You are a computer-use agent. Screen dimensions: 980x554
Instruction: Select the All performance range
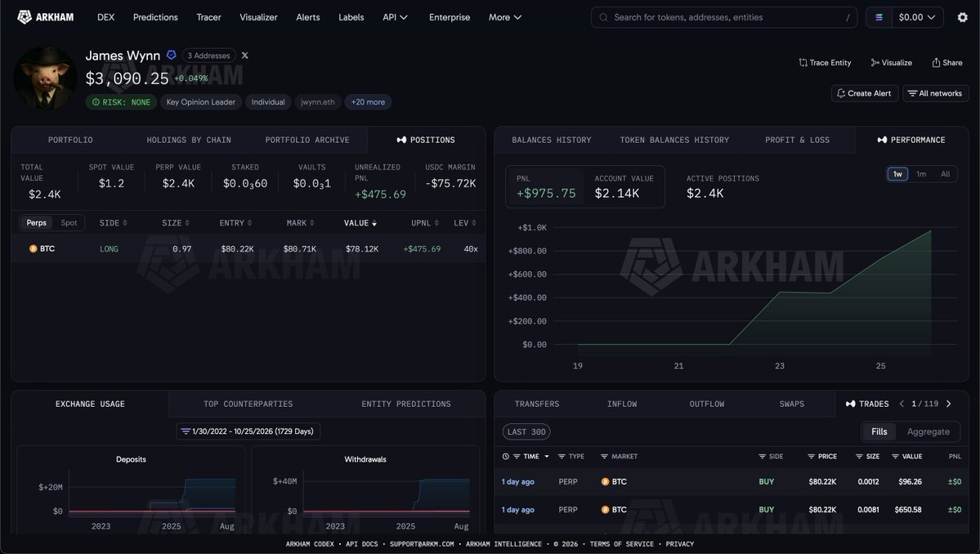pyautogui.click(x=945, y=174)
